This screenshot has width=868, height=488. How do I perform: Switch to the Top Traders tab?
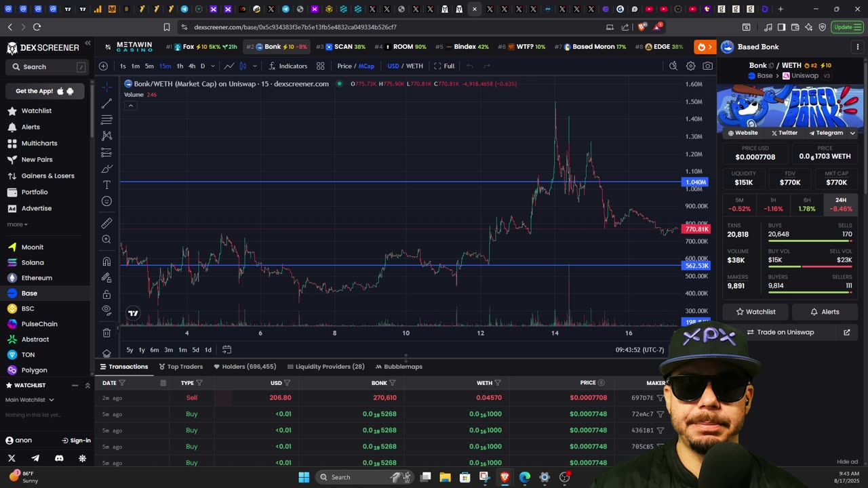point(180,367)
